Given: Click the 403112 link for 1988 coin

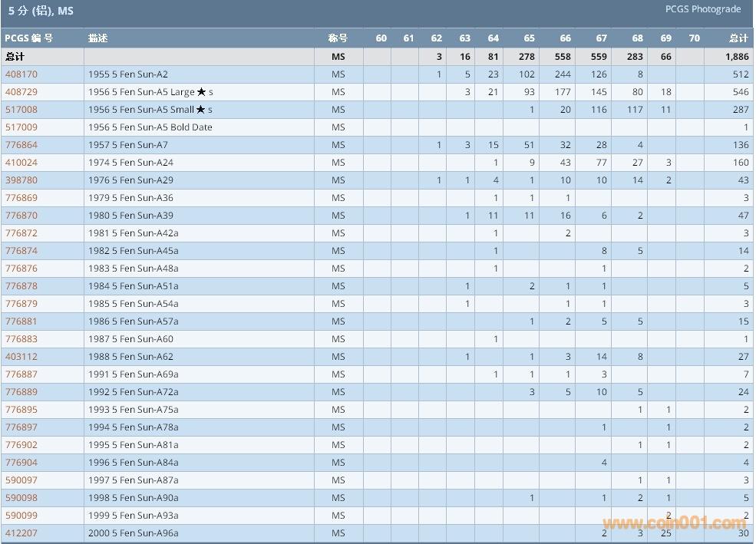Looking at the screenshot, I should pyautogui.click(x=21, y=357).
